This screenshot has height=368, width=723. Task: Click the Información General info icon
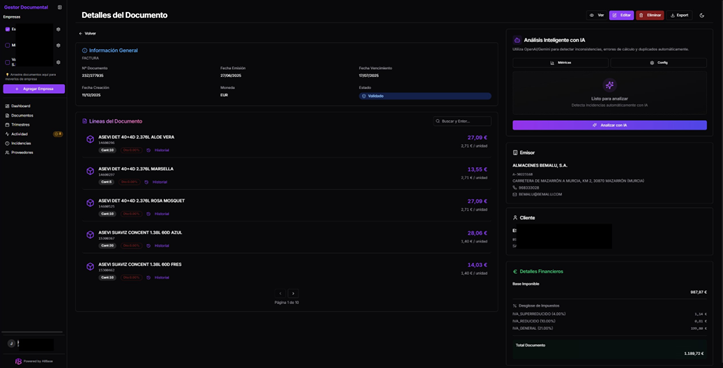click(x=84, y=50)
